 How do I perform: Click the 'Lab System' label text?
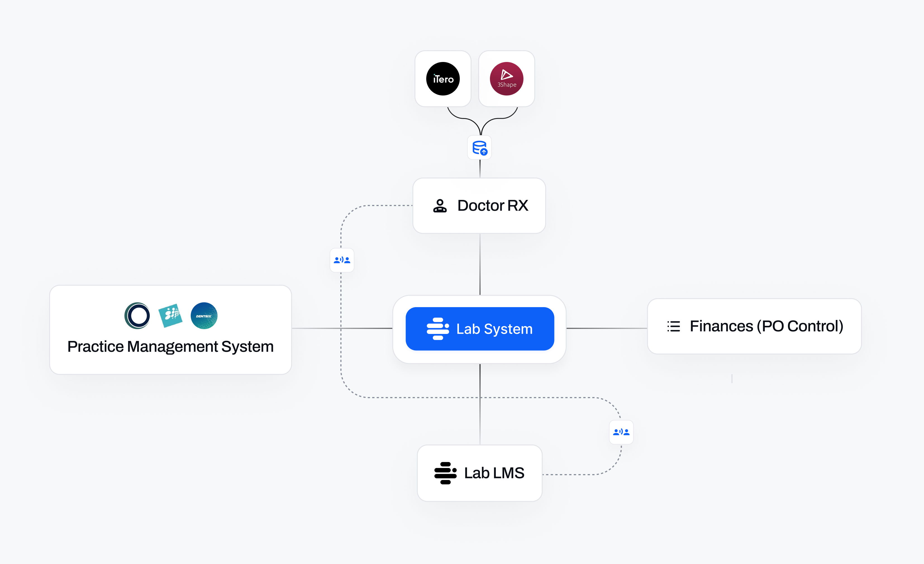[494, 329]
